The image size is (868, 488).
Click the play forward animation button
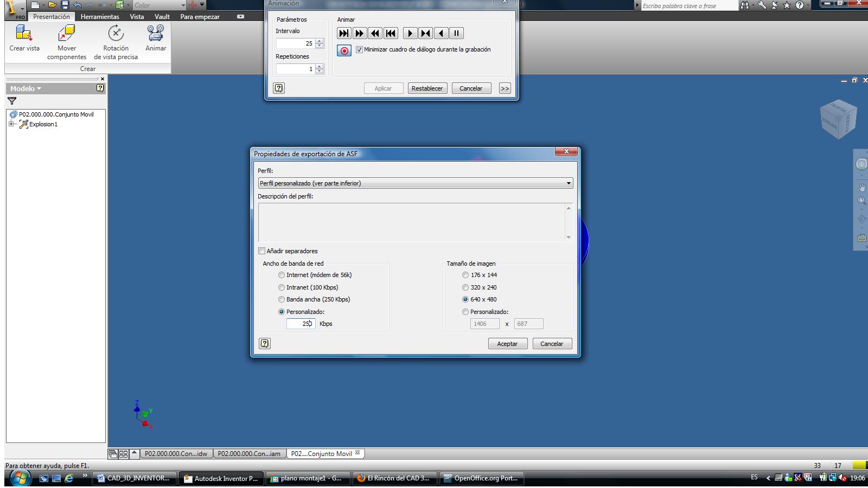[410, 34]
